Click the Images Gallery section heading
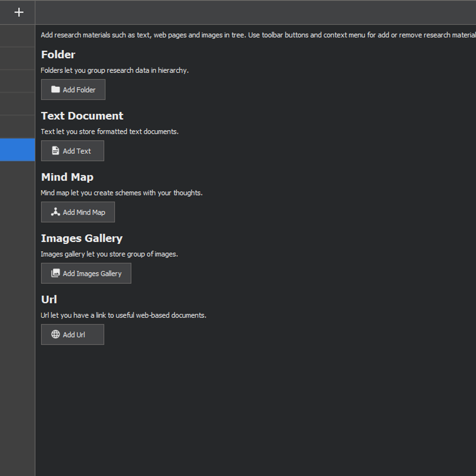476x476 pixels. coord(82,238)
